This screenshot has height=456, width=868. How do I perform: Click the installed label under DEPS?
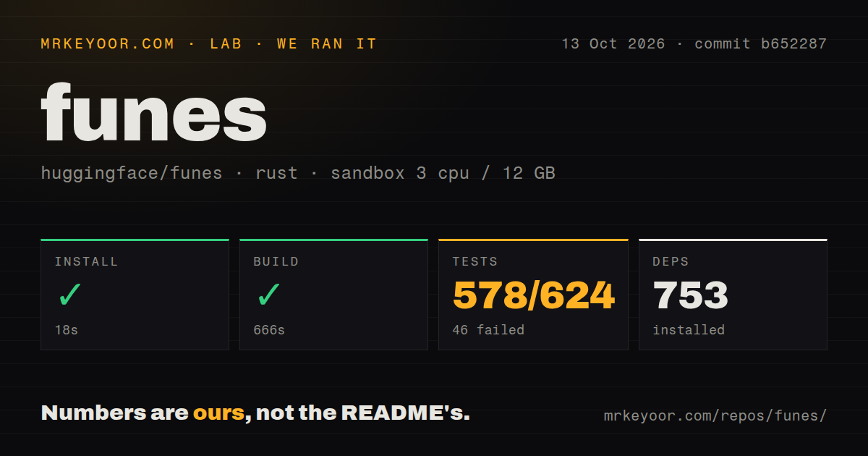click(689, 330)
